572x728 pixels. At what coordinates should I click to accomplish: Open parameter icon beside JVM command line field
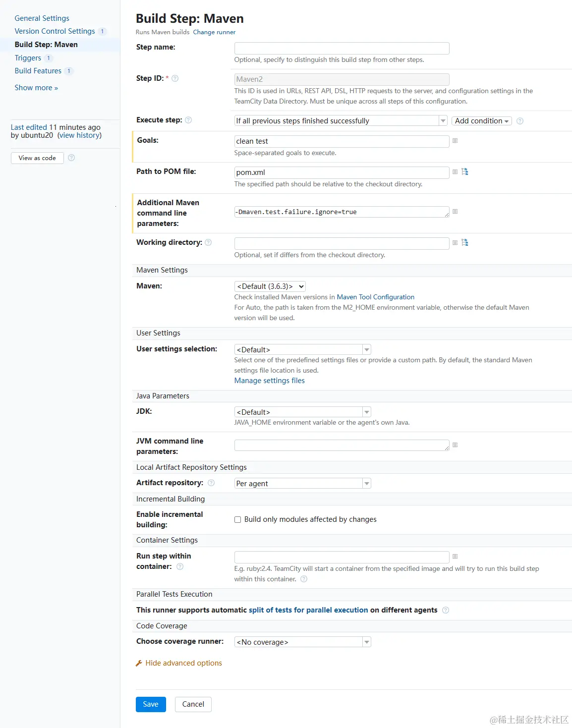coord(455,445)
